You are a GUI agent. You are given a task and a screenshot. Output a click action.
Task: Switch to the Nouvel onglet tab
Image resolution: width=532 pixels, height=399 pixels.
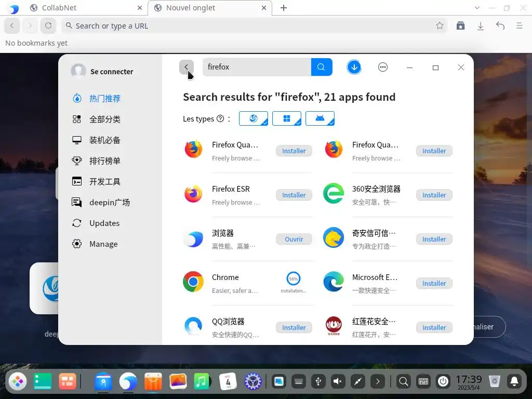click(x=210, y=8)
